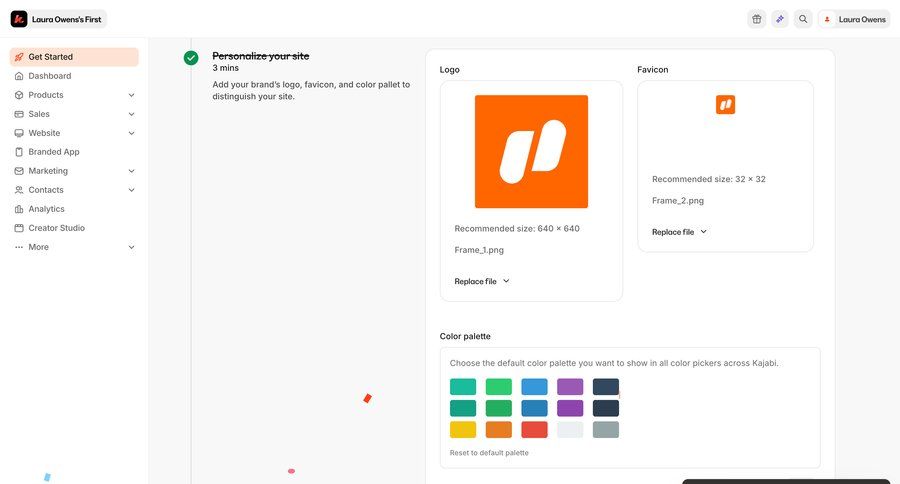
Task: Click the Kajabi logo icon
Action: [x=19, y=19]
